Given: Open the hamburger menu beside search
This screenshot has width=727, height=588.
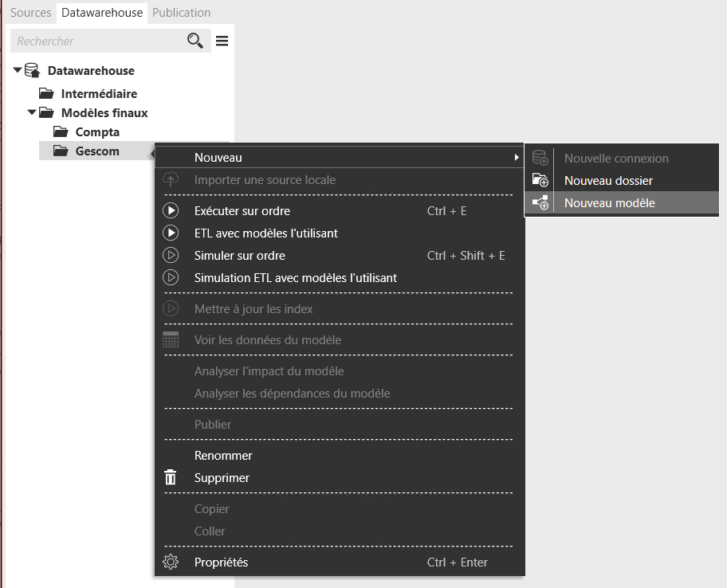Looking at the screenshot, I should coord(222,41).
